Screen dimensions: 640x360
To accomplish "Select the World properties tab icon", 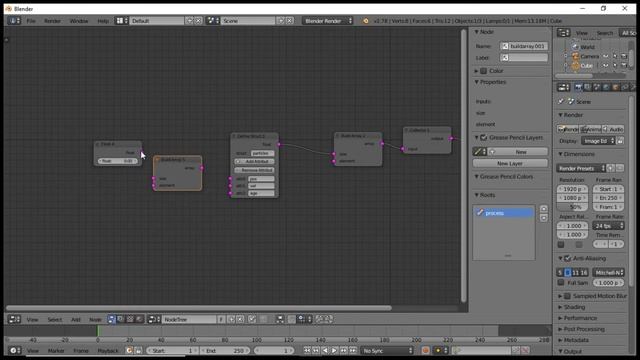I will click(606, 87).
